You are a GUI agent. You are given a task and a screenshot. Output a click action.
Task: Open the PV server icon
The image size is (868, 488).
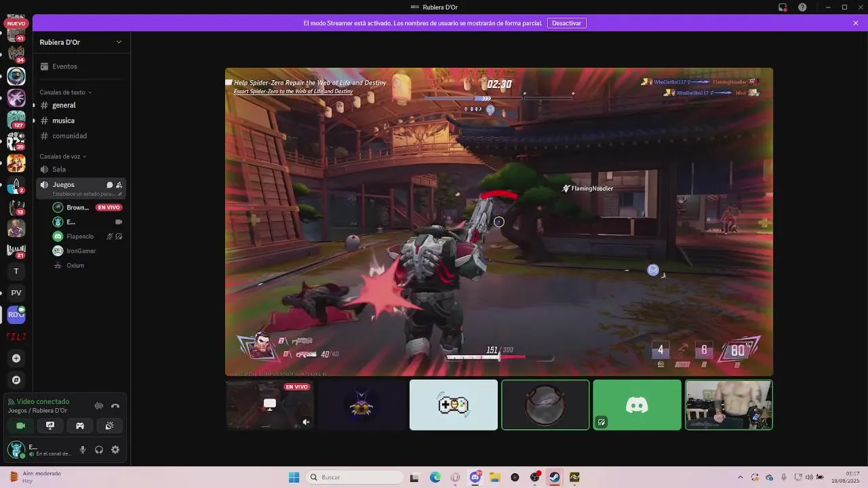point(16,293)
